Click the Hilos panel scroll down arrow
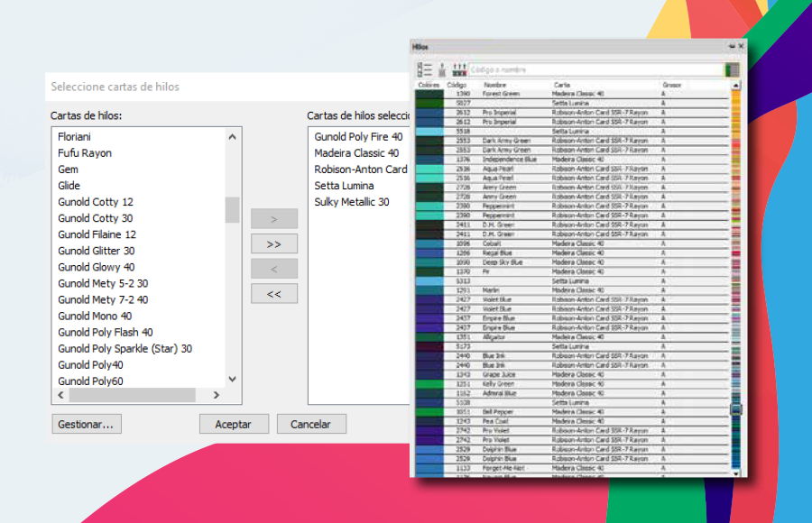This screenshot has width=812, height=523. tap(736, 473)
